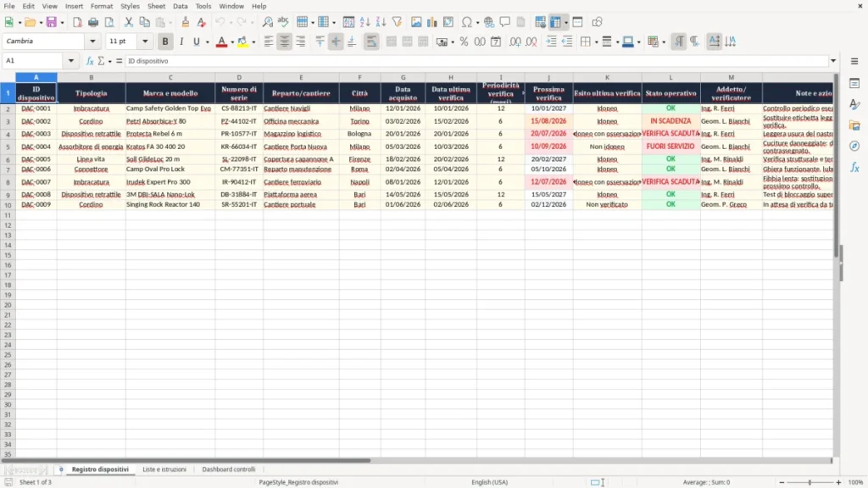Open the sidebar Functions fx panel
868x488 pixels.
[854, 167]
